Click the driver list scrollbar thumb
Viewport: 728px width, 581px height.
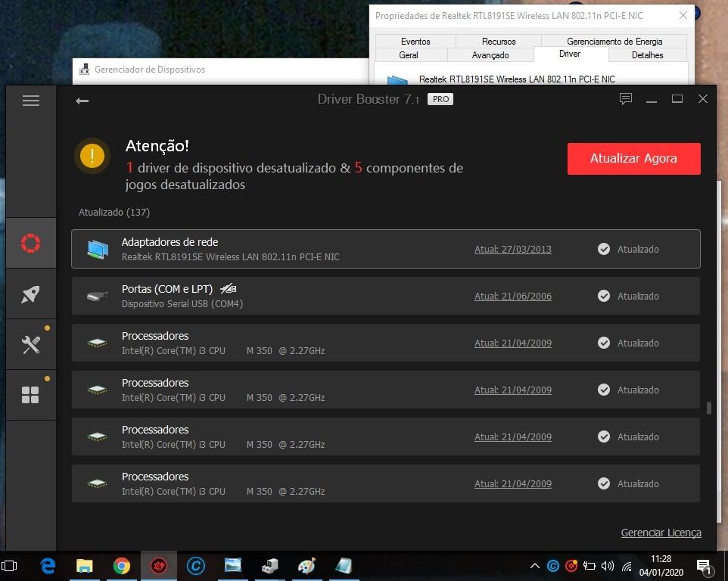coord(708,408)
